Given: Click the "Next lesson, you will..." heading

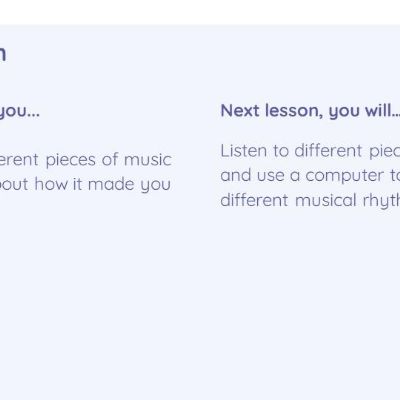Looking at the screenshot, I should pos(310,111).
